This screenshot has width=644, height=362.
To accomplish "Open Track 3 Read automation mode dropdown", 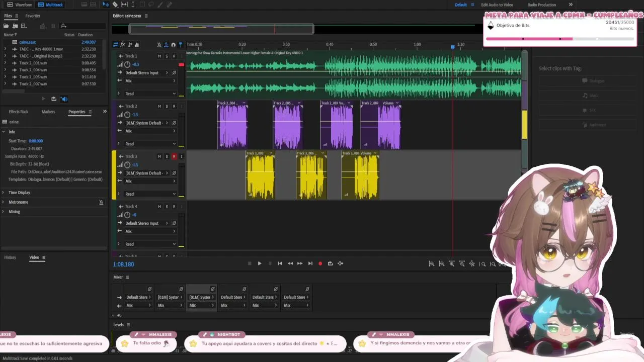I will (150, 194).
